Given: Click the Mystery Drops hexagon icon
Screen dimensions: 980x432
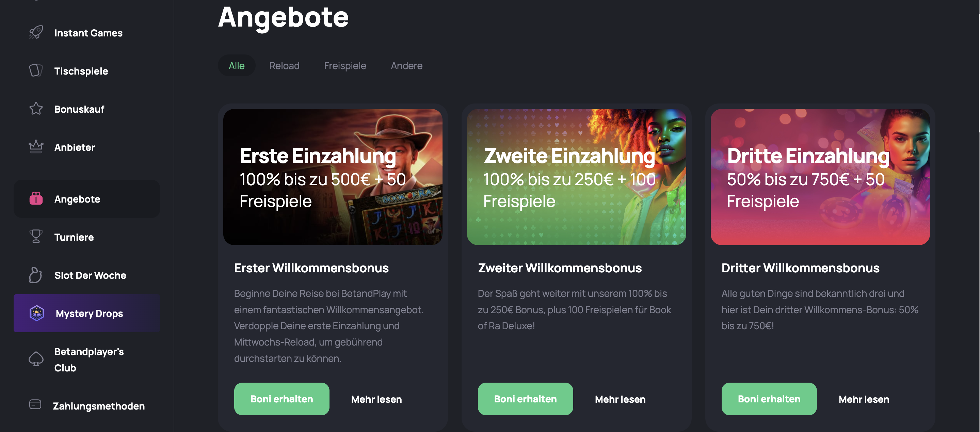Looking at the screenshot, I should (37, 313).
